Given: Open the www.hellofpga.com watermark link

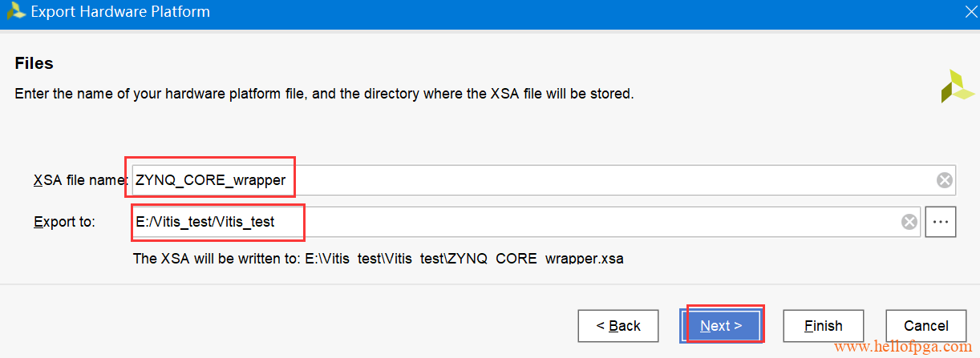Looking at the screenshot, I should coord(902,347).
